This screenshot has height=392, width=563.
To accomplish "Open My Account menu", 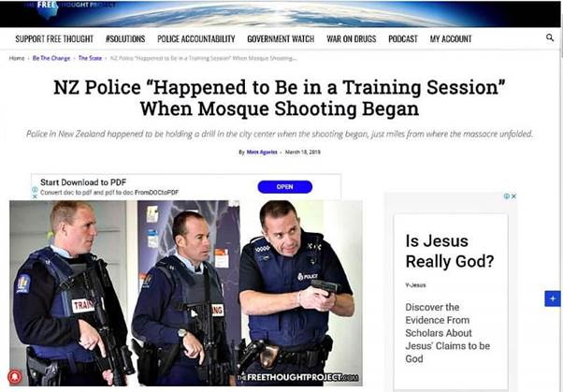I will (451, 38).
